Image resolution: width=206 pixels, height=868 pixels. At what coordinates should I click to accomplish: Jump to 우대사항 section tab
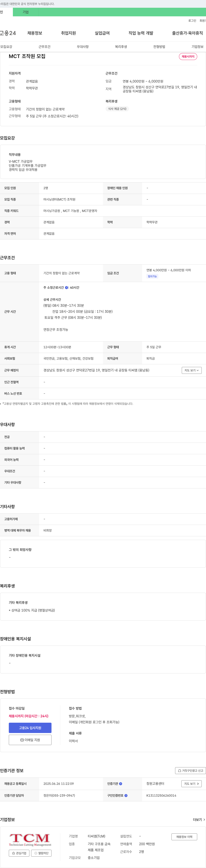click(83, 46)
